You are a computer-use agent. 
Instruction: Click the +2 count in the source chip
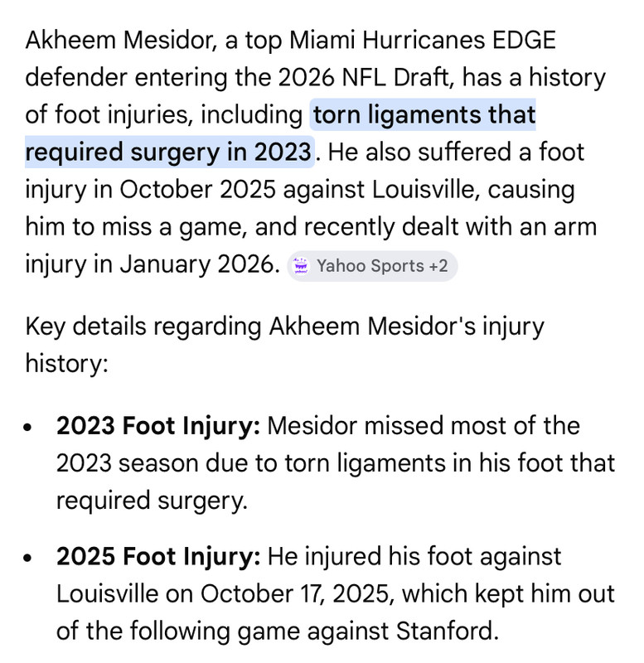pos(438,266)
